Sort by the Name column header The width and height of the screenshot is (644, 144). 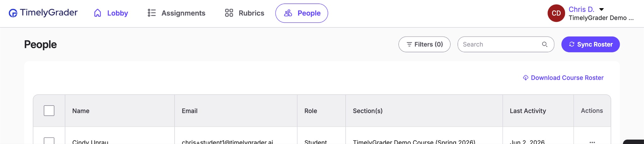tap(81, 111)
